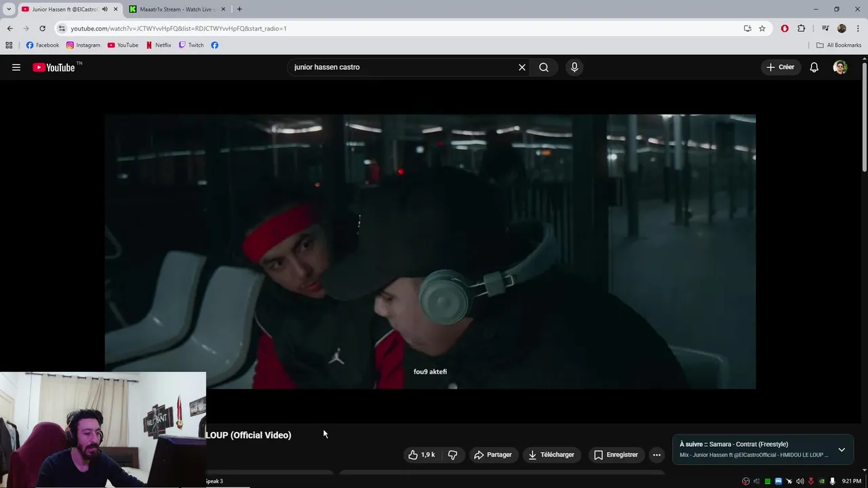Screen dimensions: 868x488
Task: Open the YouTube account avatar menu
Action: 840,67
